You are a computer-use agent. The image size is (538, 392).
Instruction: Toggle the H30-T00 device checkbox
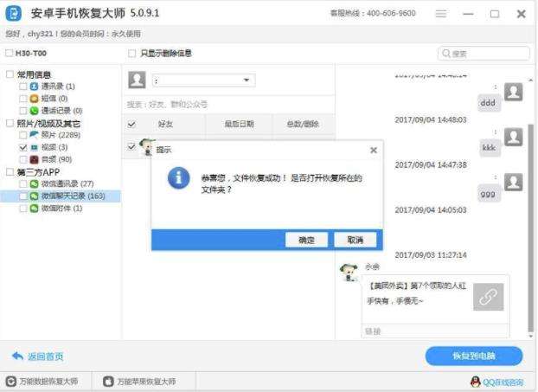click(x=10, y=53)
